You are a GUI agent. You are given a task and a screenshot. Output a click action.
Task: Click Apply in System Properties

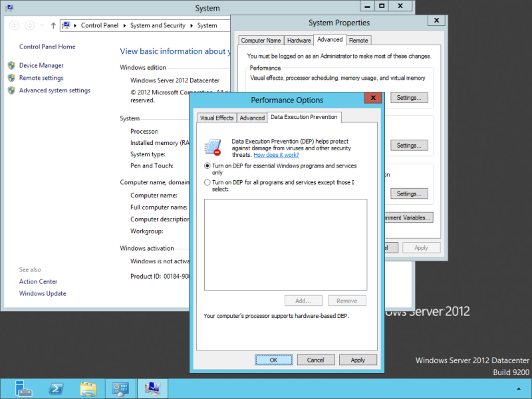[x=422, y=248]
